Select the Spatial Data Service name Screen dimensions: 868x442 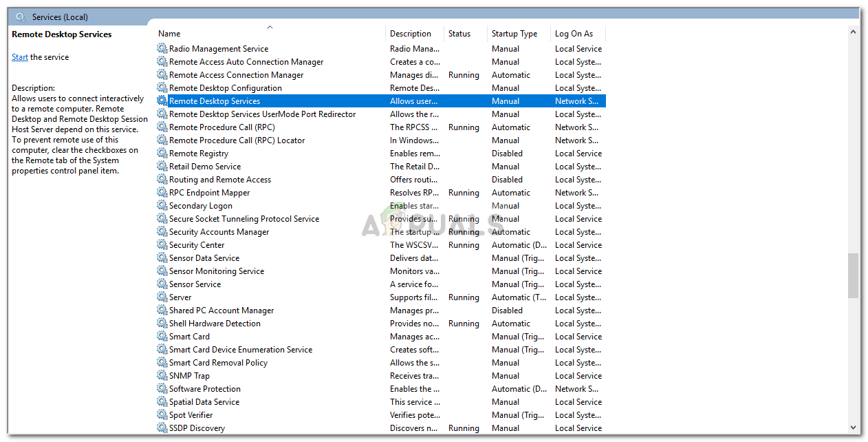(204, 402)
